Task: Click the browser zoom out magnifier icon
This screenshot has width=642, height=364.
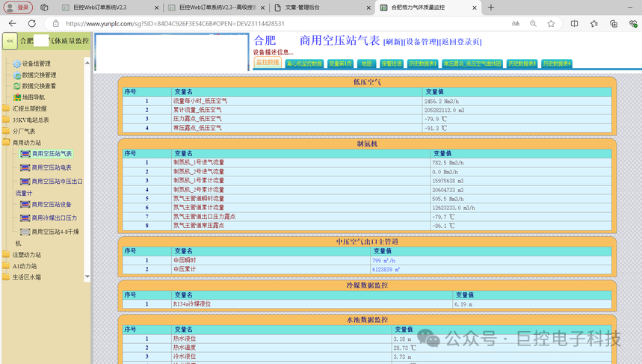Action: point(533,24)
